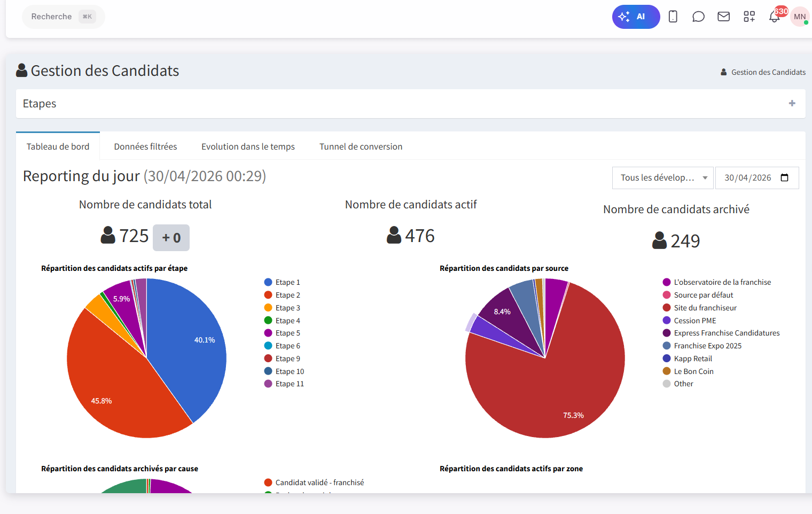This screenshot has width=812, height=514.
Task: Open the mail envelope icon
Action: pyautogui.click(x=724, y=17)
